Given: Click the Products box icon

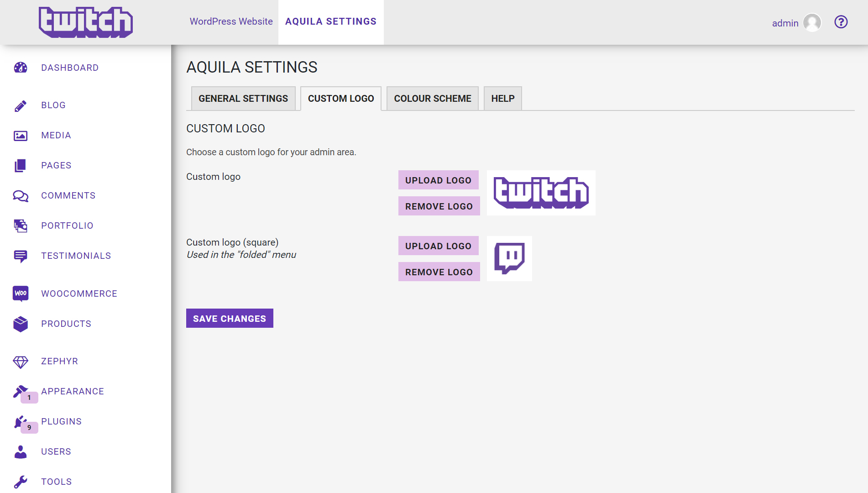Looking at the screenshot, I should (21, 324).
